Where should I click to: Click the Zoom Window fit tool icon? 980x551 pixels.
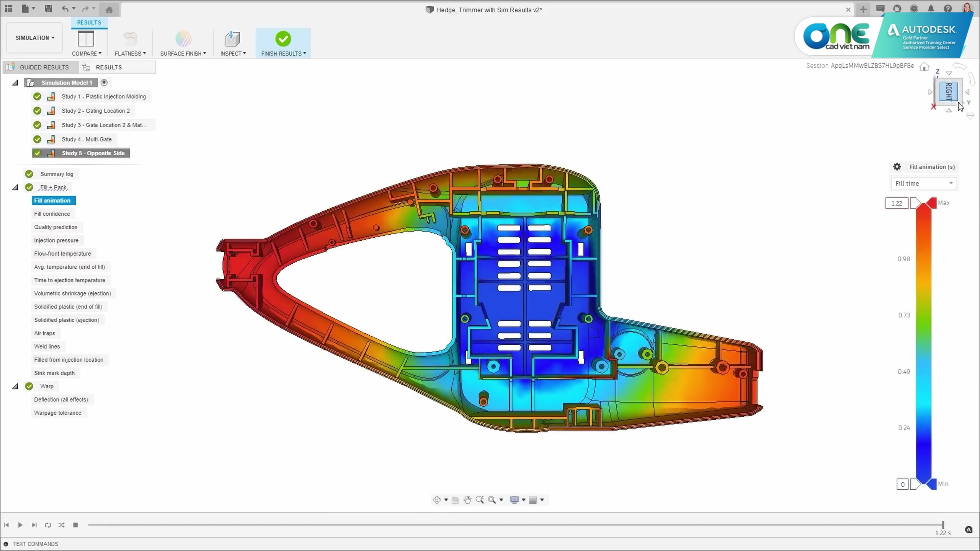(492, 500)
